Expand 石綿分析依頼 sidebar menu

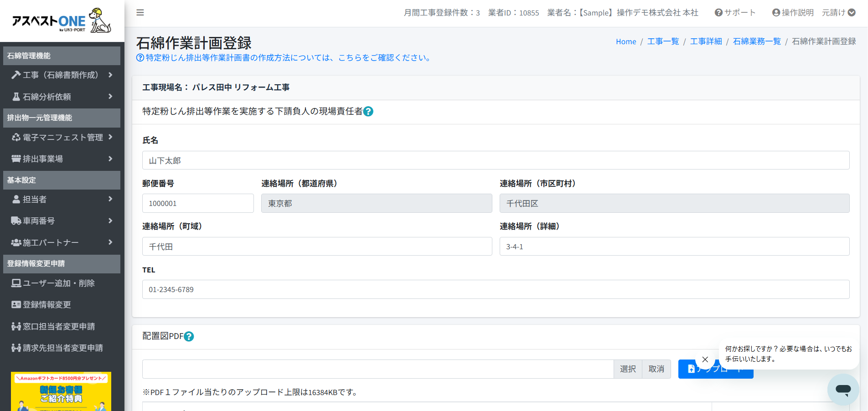62,97
